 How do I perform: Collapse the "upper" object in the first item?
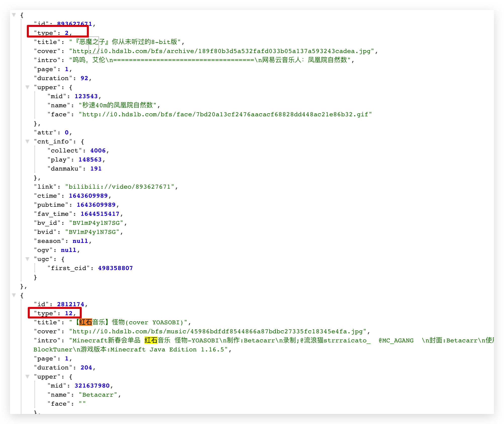[28, 87]
